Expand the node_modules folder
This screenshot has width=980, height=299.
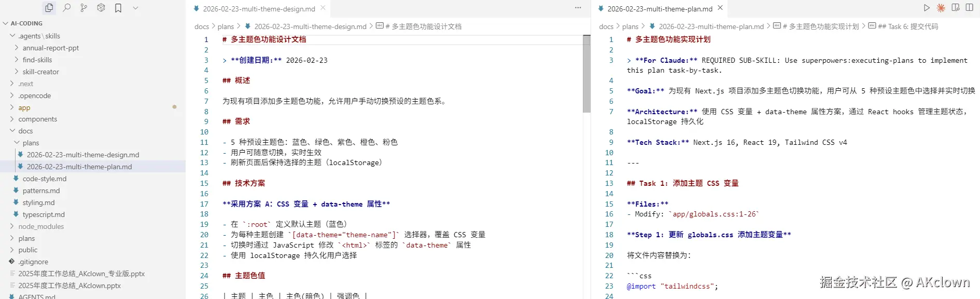[12, 226]
